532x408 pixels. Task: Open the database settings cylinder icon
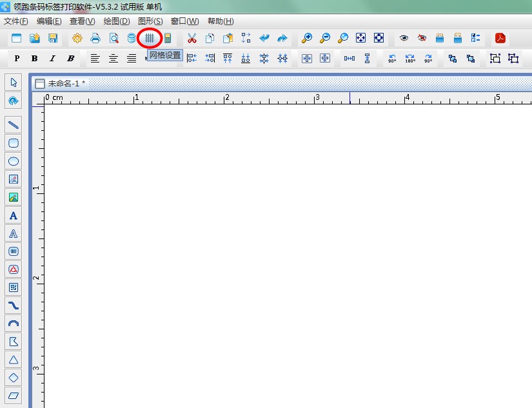coord(132,38)
